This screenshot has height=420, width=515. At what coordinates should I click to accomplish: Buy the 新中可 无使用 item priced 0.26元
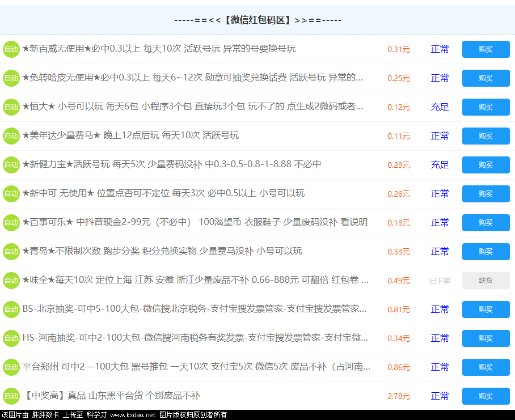(x=486, y=194)
